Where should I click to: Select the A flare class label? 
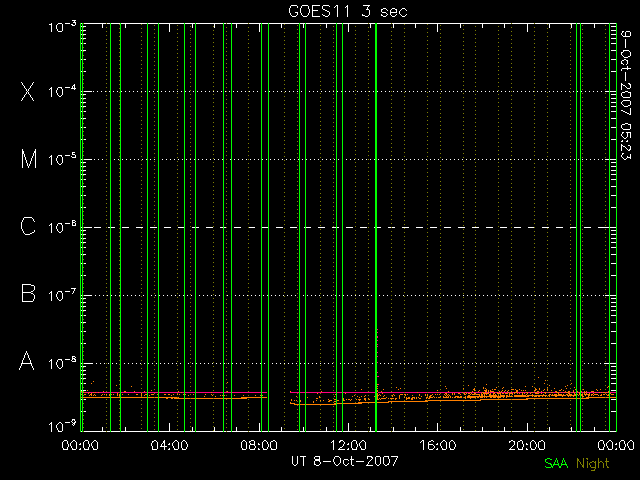pos(27,361)
